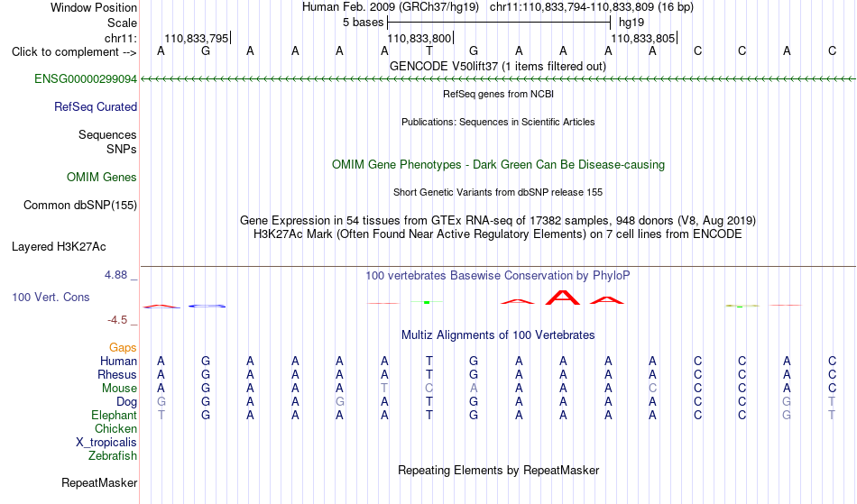
Task: Click the green ENSG00000299094 gene arrow track
Action: tap(498, 79)
